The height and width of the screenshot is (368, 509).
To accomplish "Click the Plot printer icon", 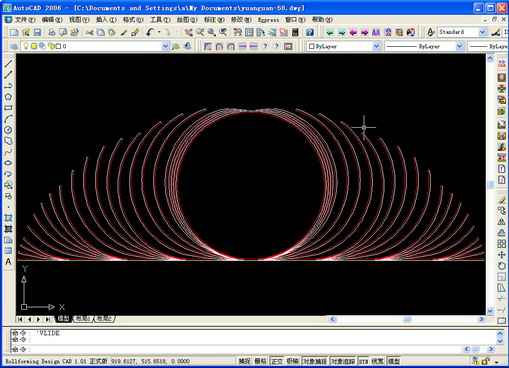I will pos(52,32).
